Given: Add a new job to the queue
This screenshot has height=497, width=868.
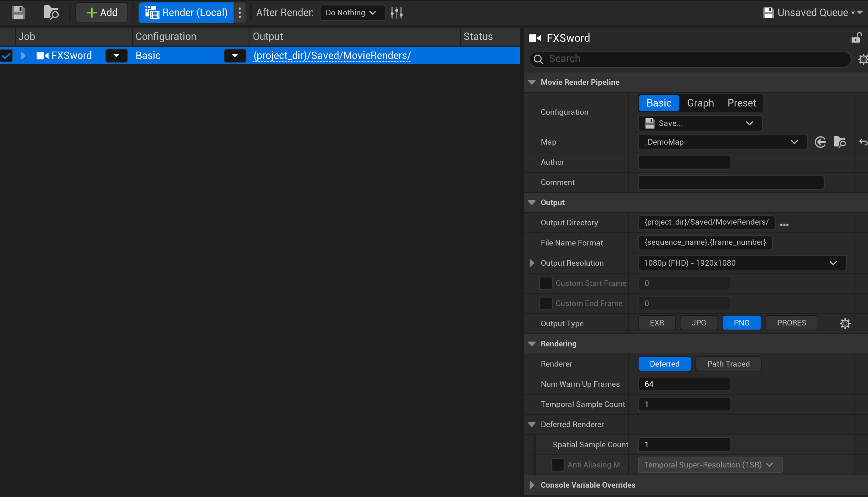Looking at the screenshot, I should (x=102, y=13).
